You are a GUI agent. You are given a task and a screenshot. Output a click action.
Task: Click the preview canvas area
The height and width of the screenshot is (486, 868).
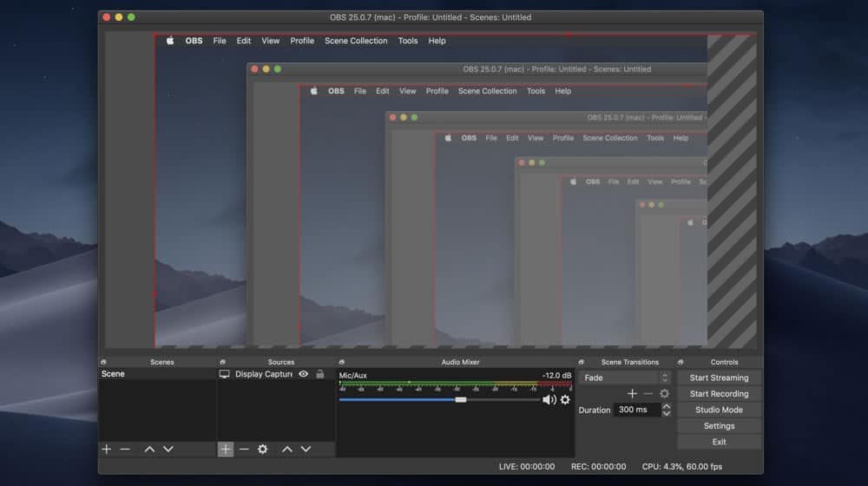[x=431, y=190]
